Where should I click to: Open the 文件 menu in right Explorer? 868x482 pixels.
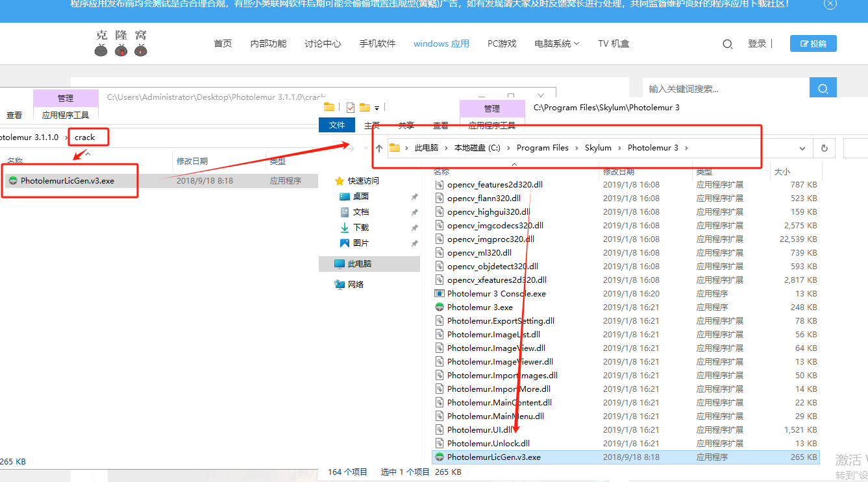point(337,125)
